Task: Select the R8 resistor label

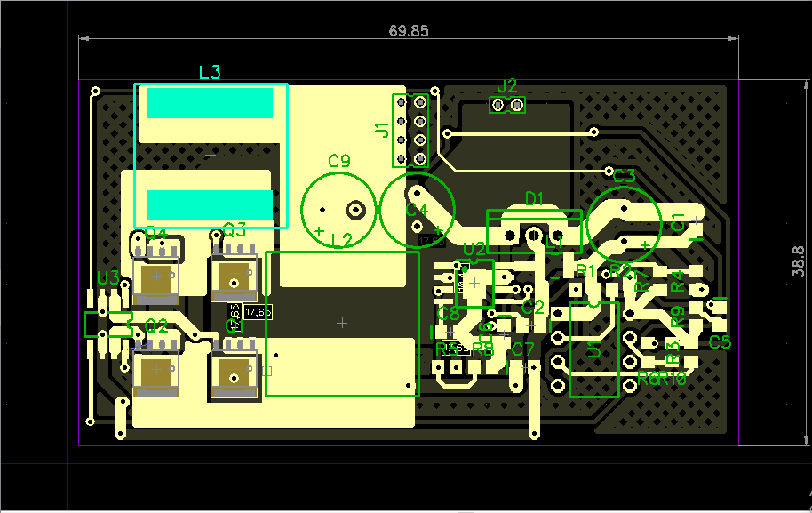Action: (483, 349)
